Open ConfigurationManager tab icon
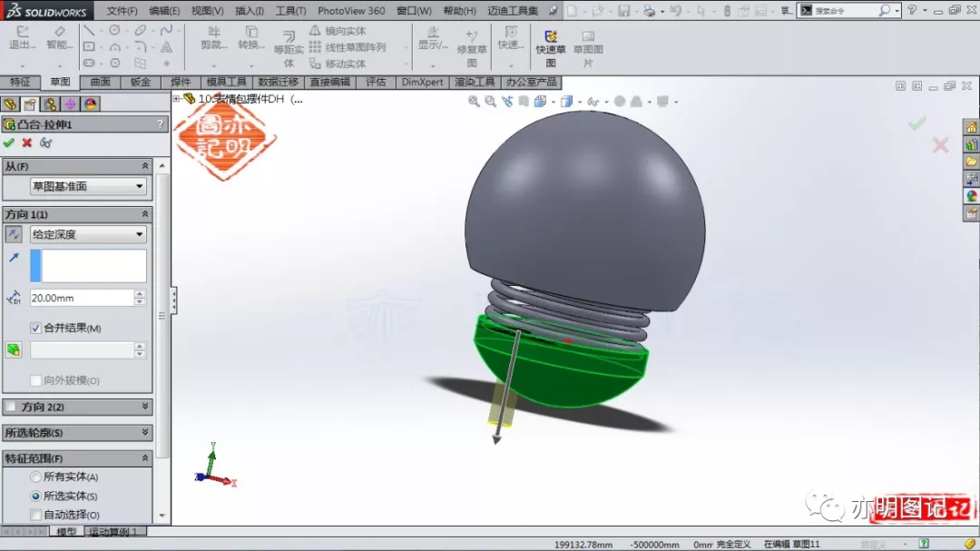 (x=50, y=103)
